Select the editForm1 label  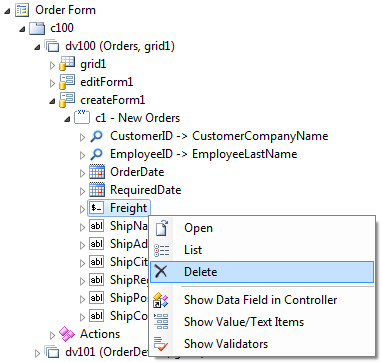106,82
